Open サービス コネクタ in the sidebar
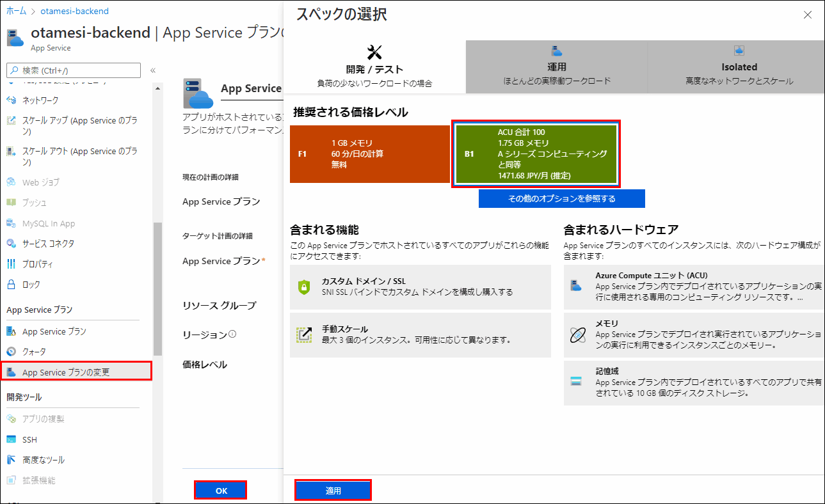 pyautogui.click(x=48, y=244)
